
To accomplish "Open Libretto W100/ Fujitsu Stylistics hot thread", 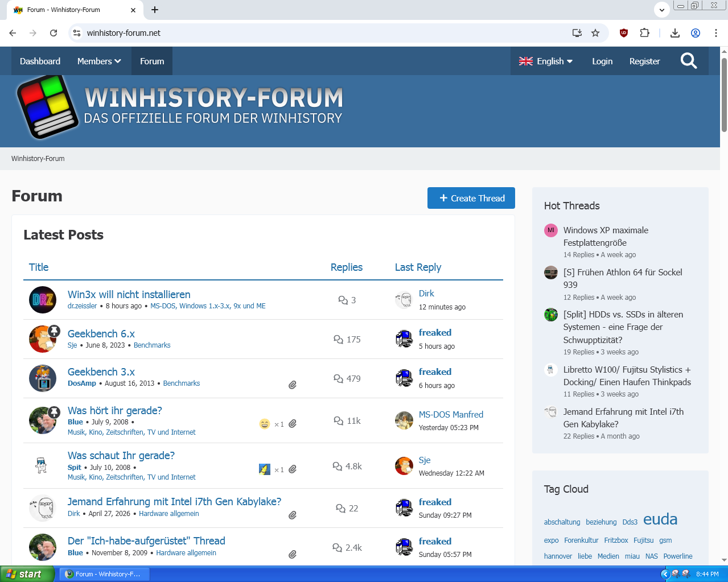I will point(627,375).
